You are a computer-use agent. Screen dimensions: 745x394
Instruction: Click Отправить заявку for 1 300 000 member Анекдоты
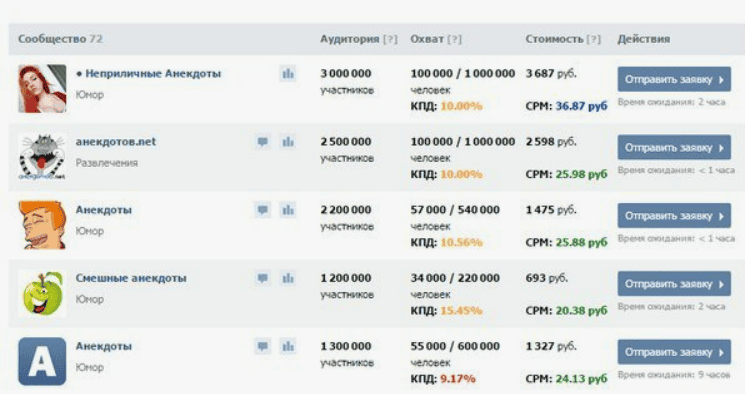point(674,352)
